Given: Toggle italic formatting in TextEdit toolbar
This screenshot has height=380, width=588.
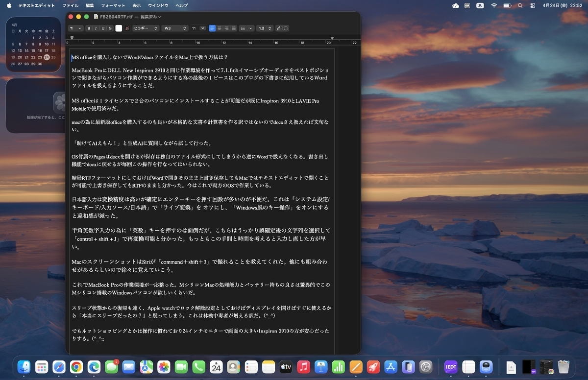Looking at the screenshot, I should click(96, 28).
